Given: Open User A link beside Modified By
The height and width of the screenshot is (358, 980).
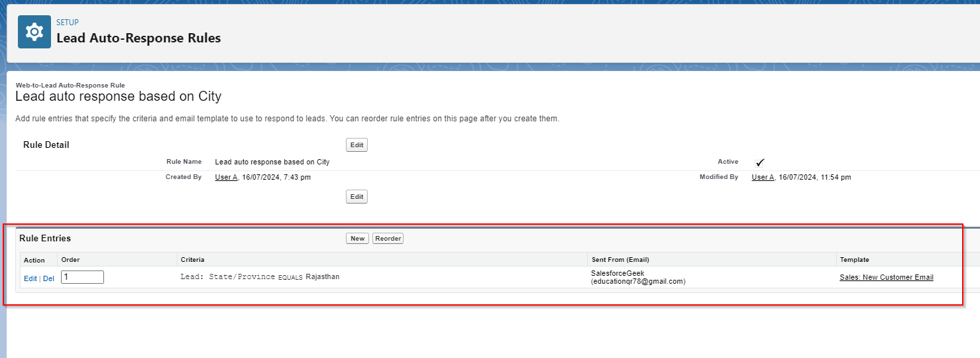Looking at the screenshot, I should pos(763,178).
